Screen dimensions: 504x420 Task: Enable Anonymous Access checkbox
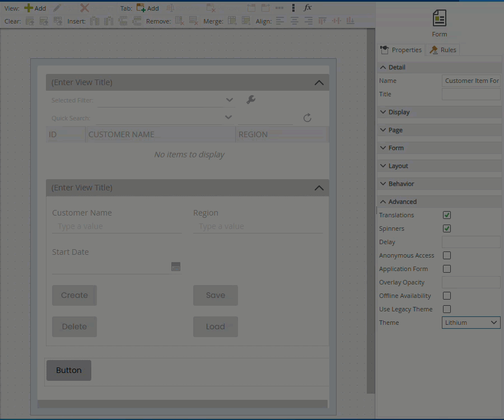[447, 255]
